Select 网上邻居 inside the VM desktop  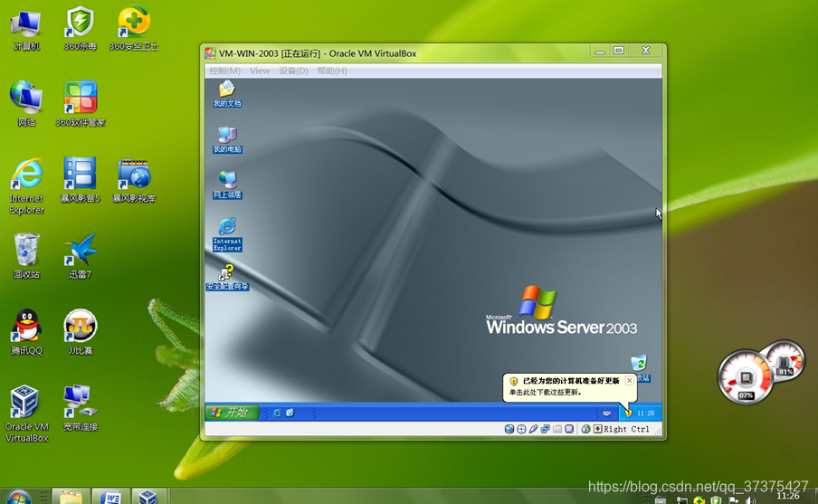pyautogui.click(x=227, y=185)
